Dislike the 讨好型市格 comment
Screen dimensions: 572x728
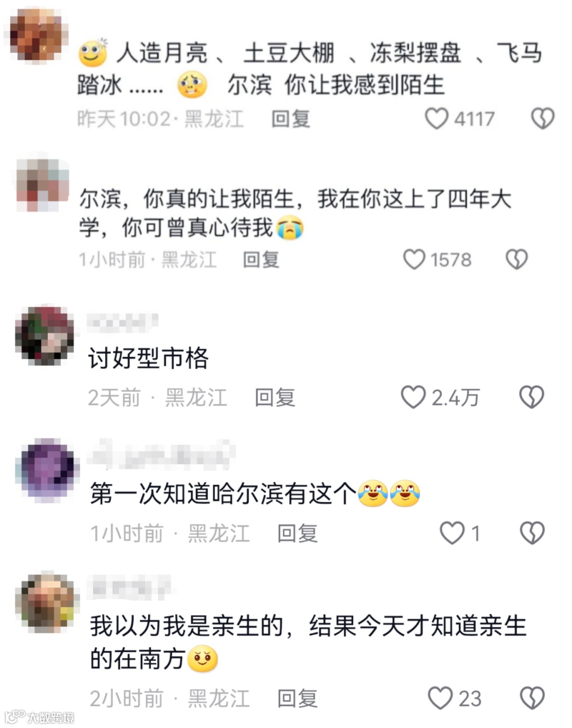tap(532, 397)
